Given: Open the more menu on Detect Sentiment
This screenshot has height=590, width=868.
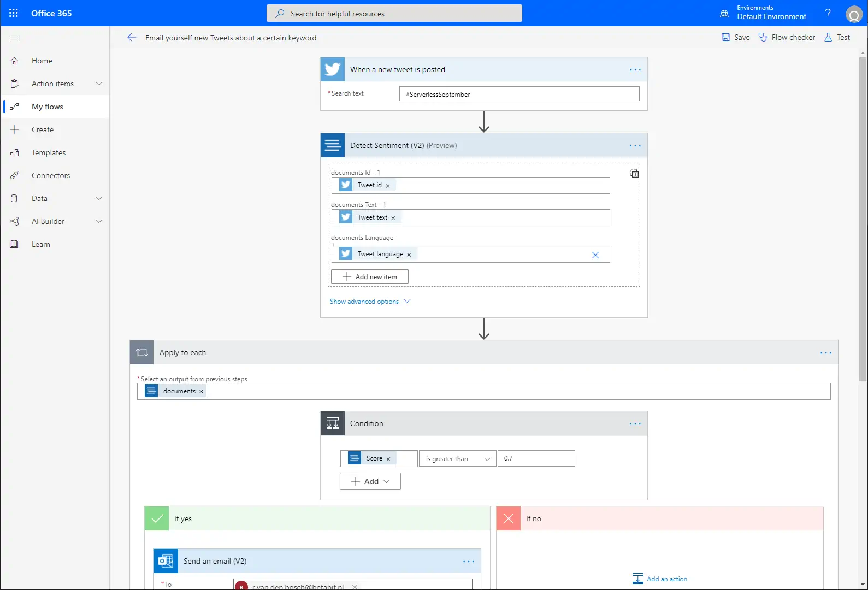Looking at the screenshot, I should (x=635, y=146).
